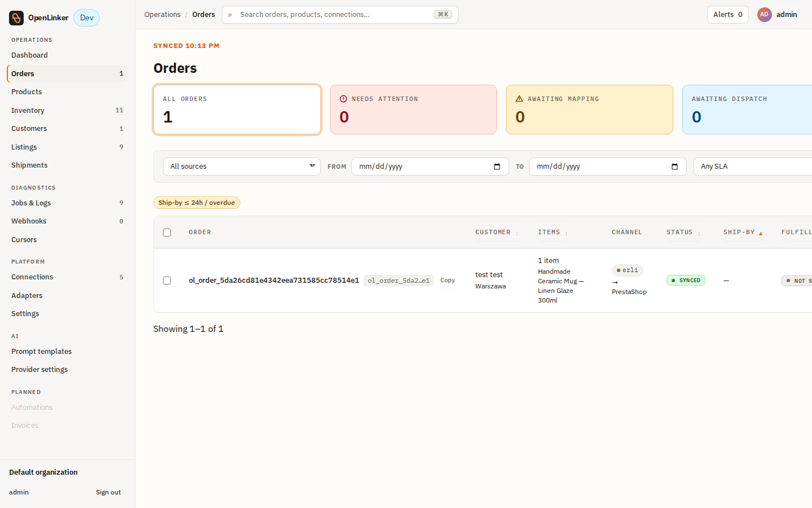This screenshot has height=508, width=812.
Task: Open Settings from sidebar
Action: (x=67, y=314)
